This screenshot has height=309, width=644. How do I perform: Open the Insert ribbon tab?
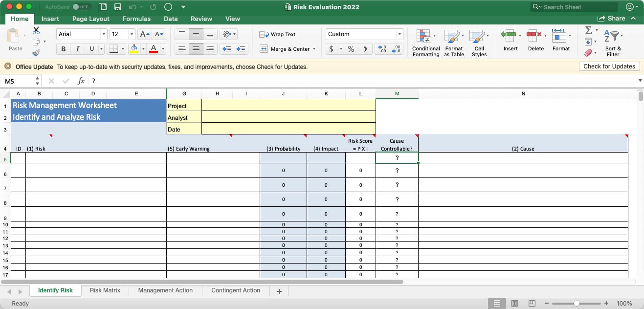(x=50, y=19)
